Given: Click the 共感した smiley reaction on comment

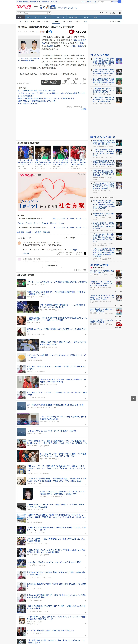Looking at the screenshot, I should pyautogui.click(x=60, y=253).
